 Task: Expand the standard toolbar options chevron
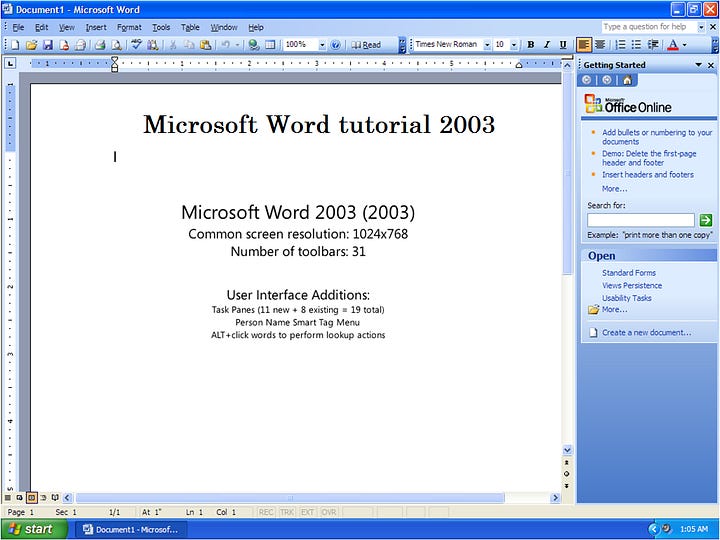402,45
